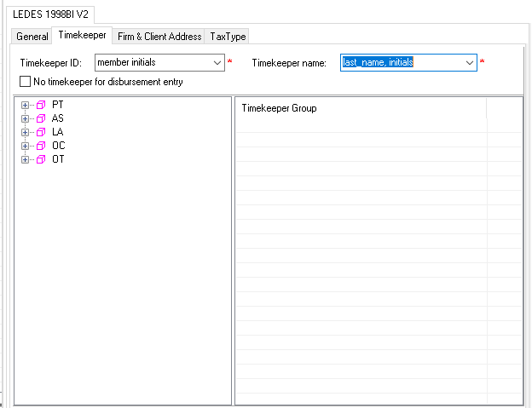This screenshot has width=532, height=408.
Task: Open the Timekeeper ID dropdown arrow
Action: pyautogui.click(x=217, y=63)
